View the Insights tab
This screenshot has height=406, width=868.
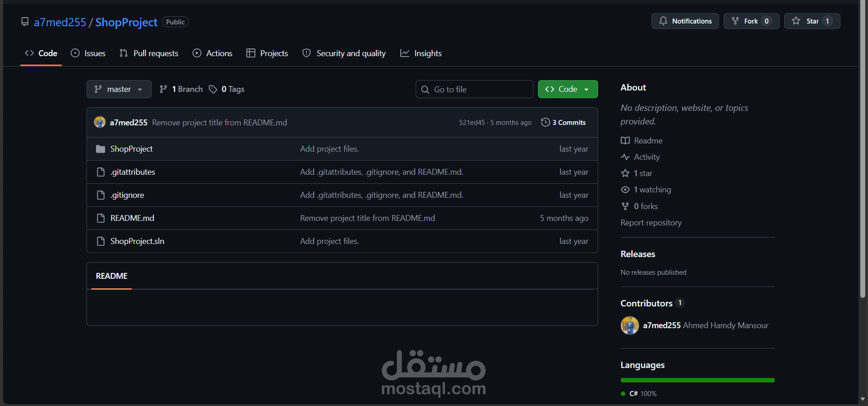421,53
